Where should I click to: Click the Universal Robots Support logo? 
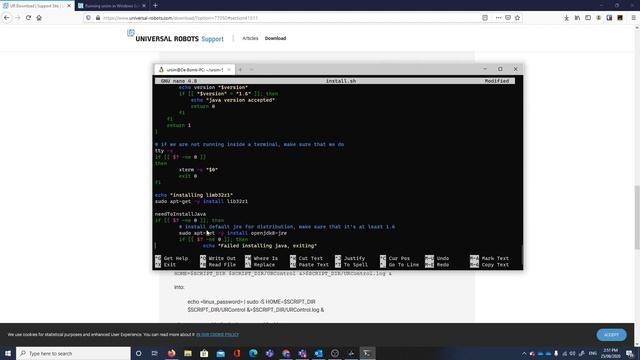click(x=176, y=37)
